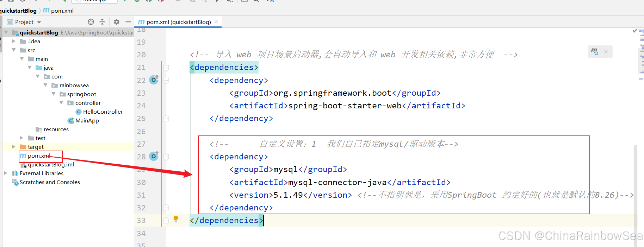Viewport: 644px width, 247px height.
Task: Hide the Project panel with the minus icon
Action: 128,22
